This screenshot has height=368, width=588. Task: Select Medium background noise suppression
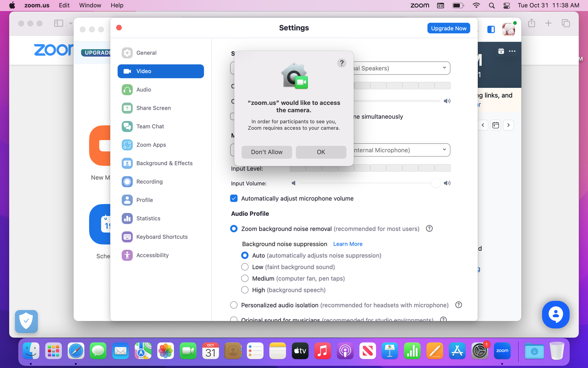pyautogui.click(x=245, y=278)
